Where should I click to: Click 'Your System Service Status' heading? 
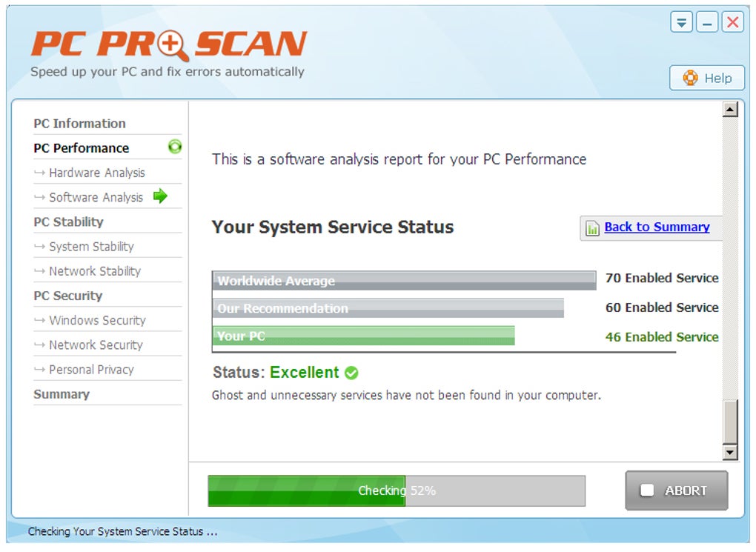[x=333, y=227]
